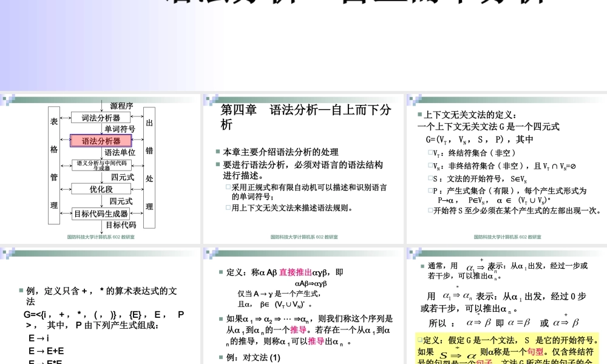Image resolution: width=607 pixels, height=364 pixels.
Task: Click the red word 句型 in the yellow box
Action: pyautogui.click(x=535, y=352)
